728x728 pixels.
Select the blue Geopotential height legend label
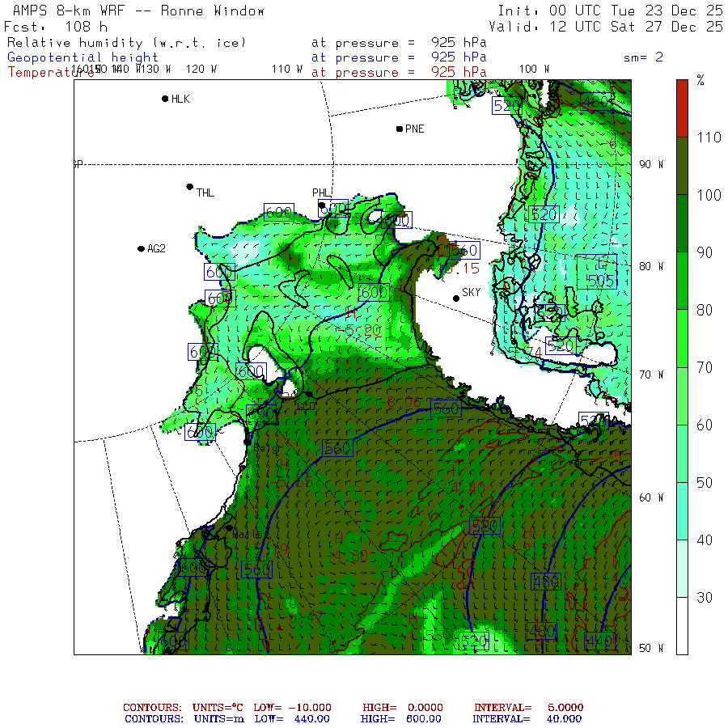click(83, 57)
